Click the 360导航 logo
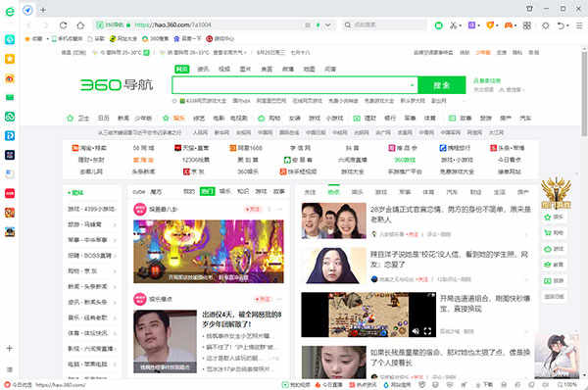The width and height of the screenshot is (588, 390). [117, 85]
